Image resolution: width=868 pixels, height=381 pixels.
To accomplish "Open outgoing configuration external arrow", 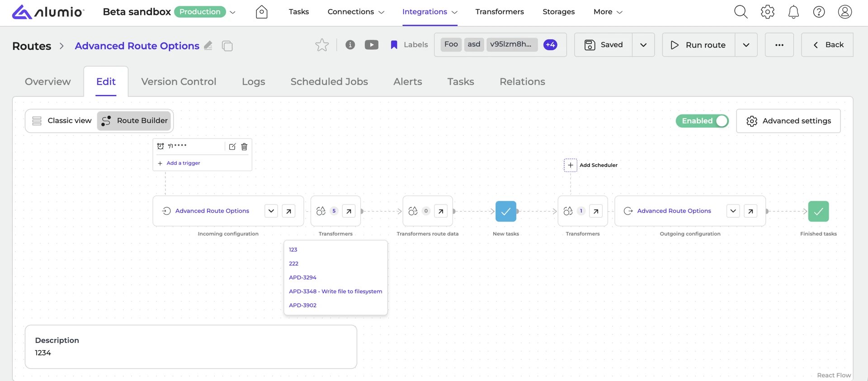I will [750, 211].
